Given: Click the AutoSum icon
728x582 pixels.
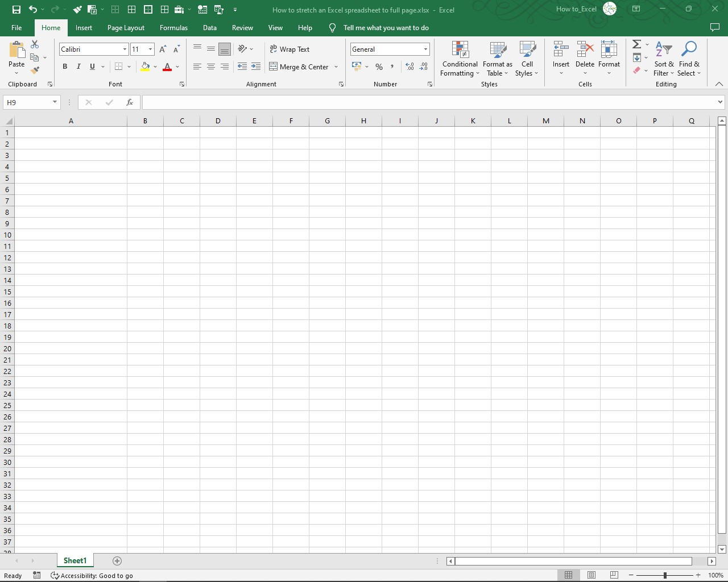Looking at the screenshot, I should pyautogui.click(x=637, y=44).
